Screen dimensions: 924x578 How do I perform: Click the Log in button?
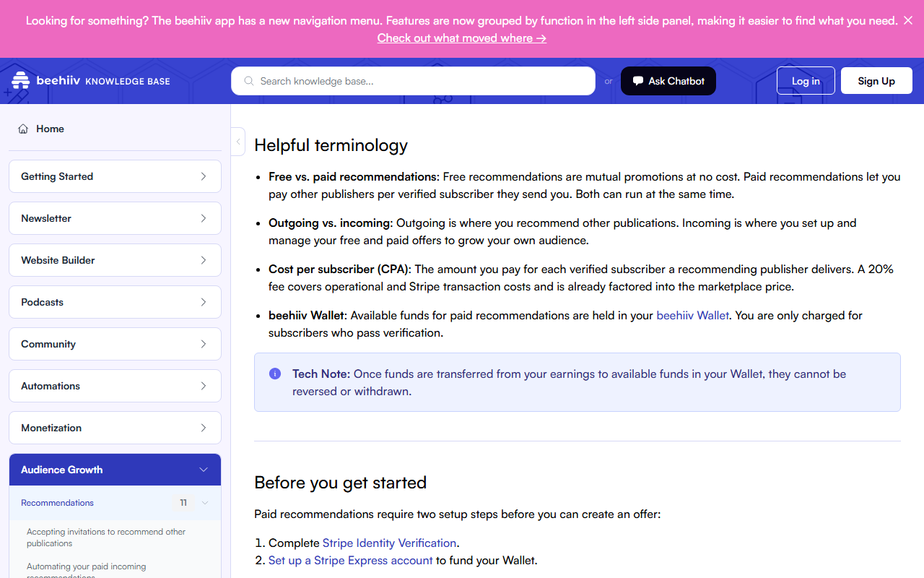[x=806, y=81]
